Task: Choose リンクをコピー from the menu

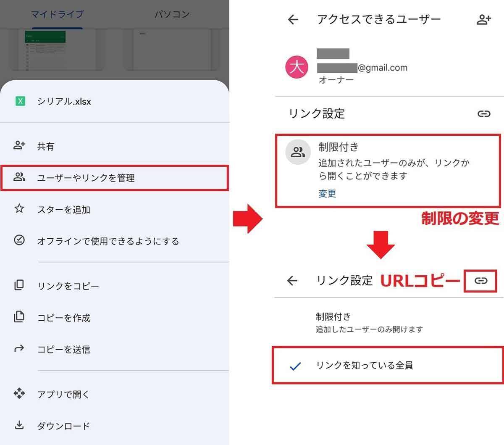Action: point(68,286)
